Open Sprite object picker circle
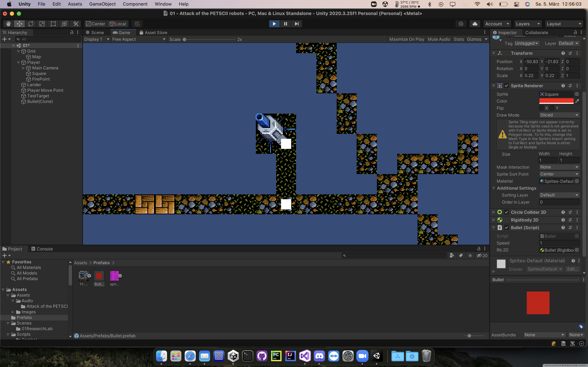The width and height of the screenshot is (588, 367). [577, 94]
